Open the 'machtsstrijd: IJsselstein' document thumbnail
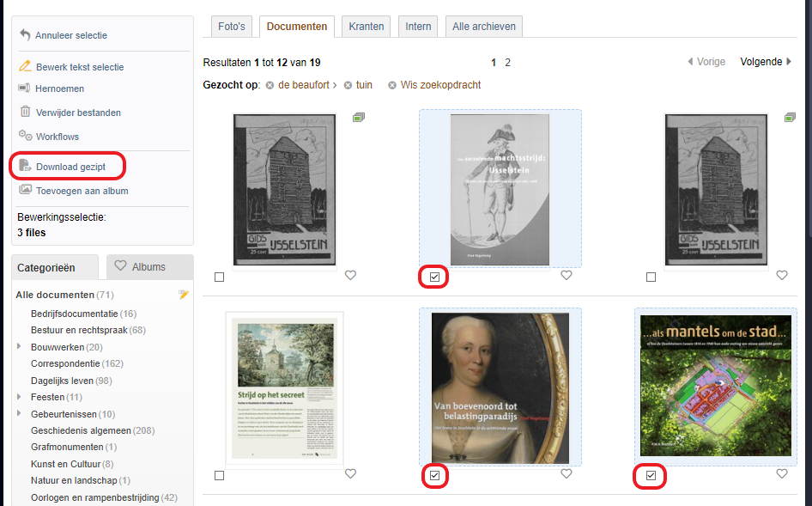The height and width of the screenshot is (506, 812). [500, 190]
